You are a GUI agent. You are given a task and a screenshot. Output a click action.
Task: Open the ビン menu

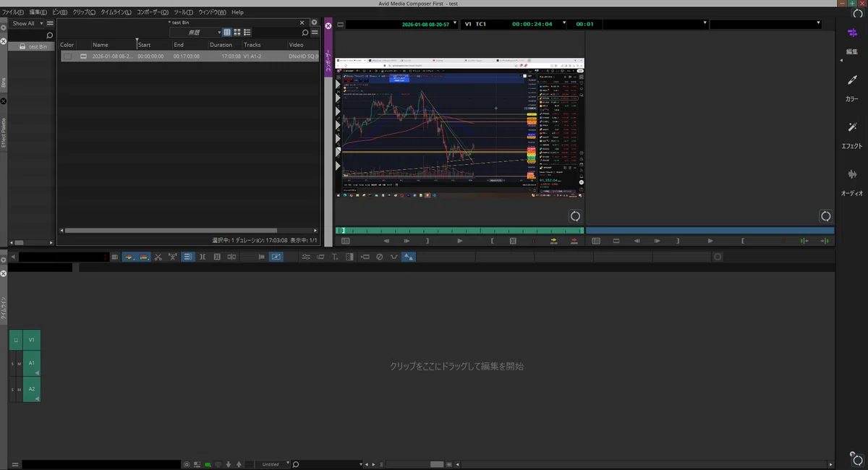point(60,12)
